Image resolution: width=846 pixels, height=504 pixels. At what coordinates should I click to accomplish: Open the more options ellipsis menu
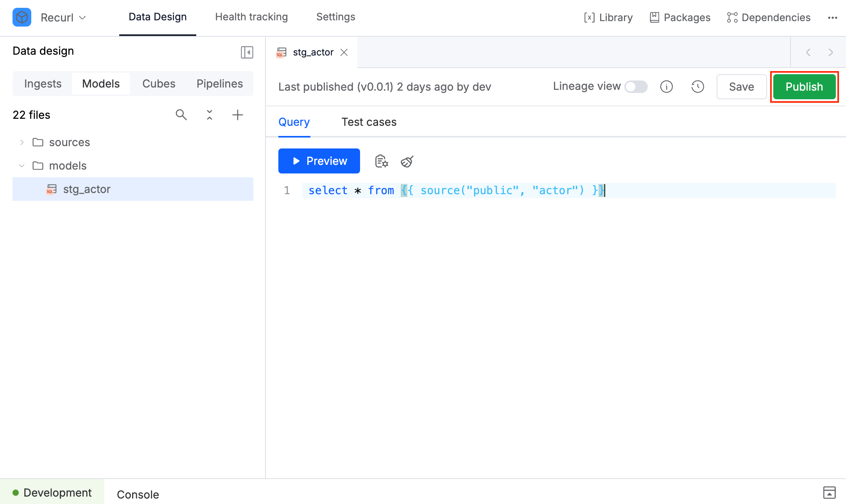pos(832,18)
